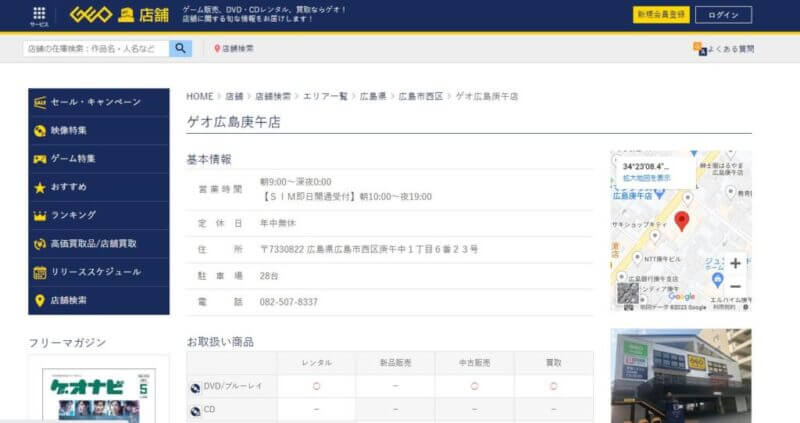Screen dimensions: 800x423
Task: Click the ゲオ広島庚午店 page heading
Action: pyautogui.click(x=234, y=122)
